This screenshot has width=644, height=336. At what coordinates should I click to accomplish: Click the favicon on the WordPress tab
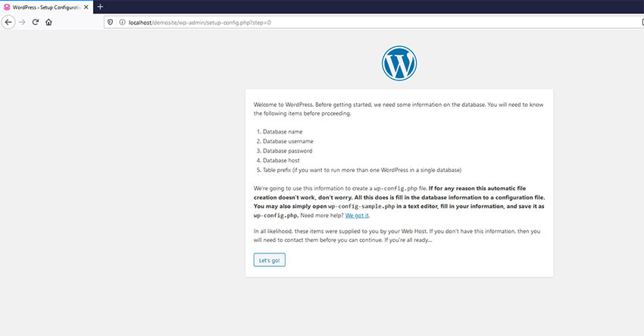pos(8,7)
